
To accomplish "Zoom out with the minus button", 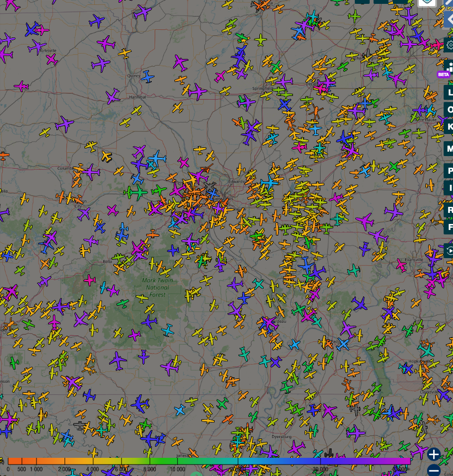I will pyautogui.click(x=434, y=470).
